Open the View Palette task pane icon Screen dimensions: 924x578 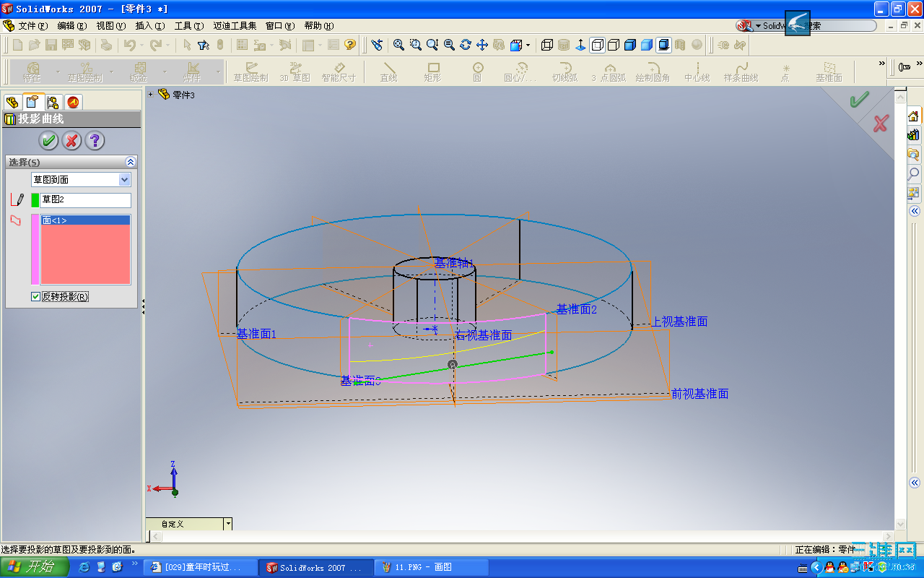click(x=913, y=193)
